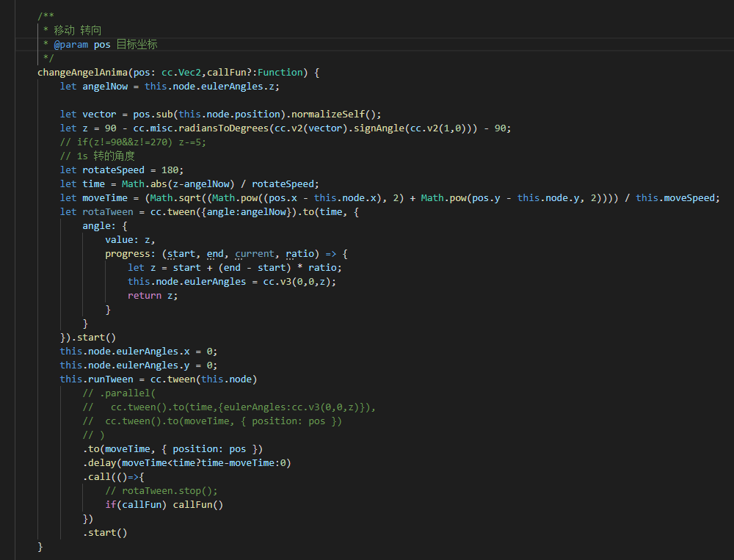This screenshot has height=560, width=734.
Task: Click commented line with eulerAngles:cc.v3(0,0,z)
Action: pos(229,407)
